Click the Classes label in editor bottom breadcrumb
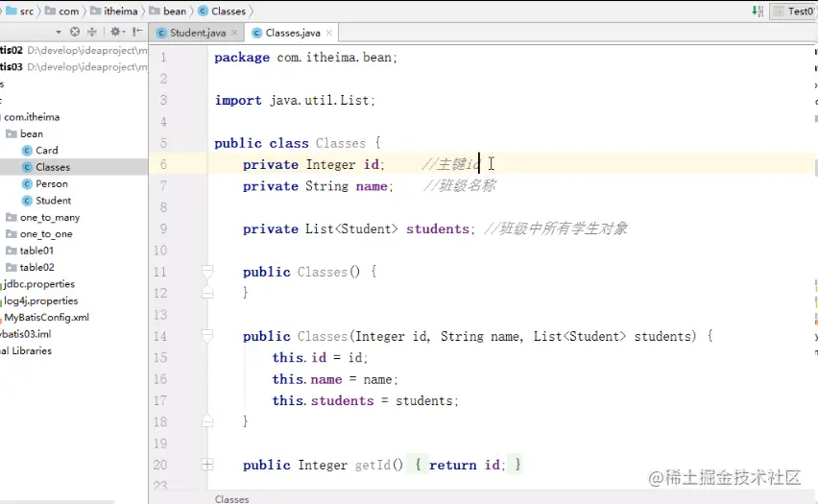 pos(232,499)
